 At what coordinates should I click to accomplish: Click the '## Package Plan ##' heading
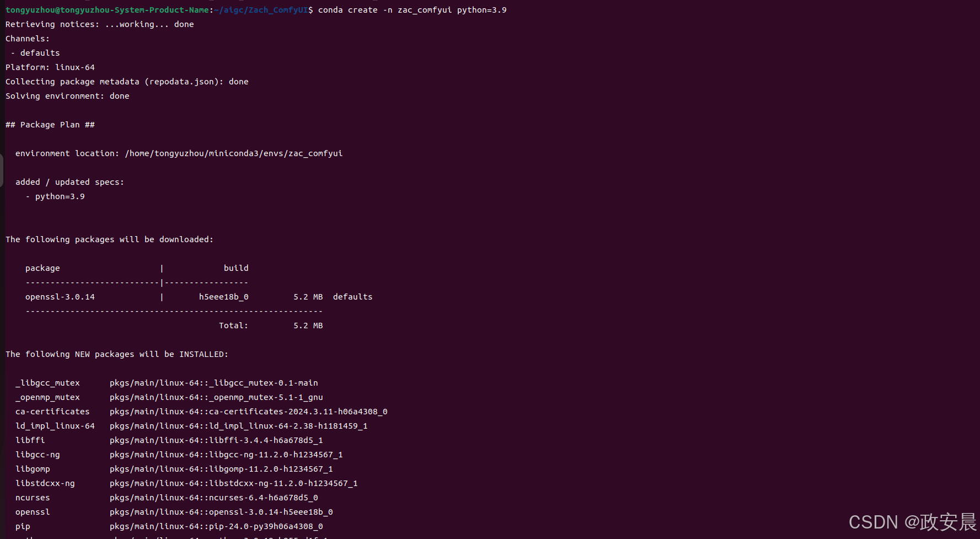50,125
